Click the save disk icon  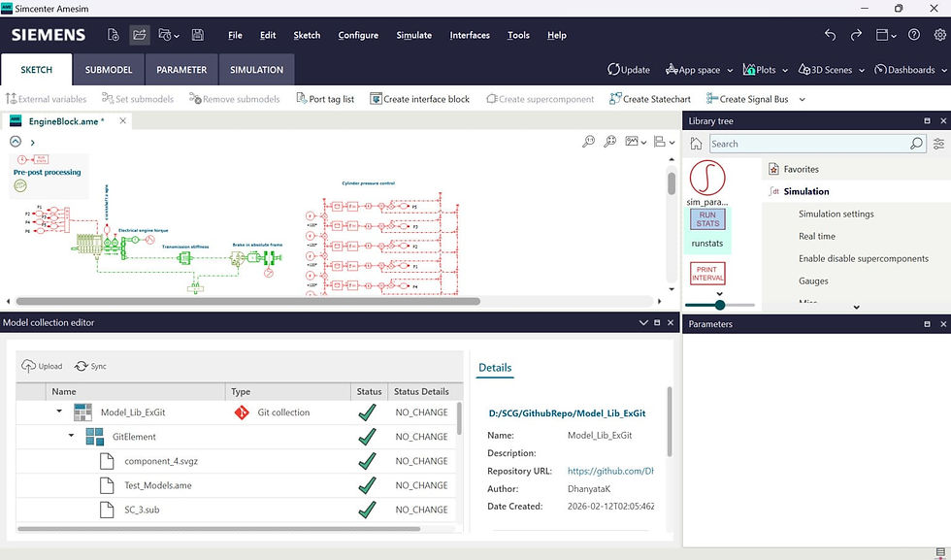tap(198, 35)
